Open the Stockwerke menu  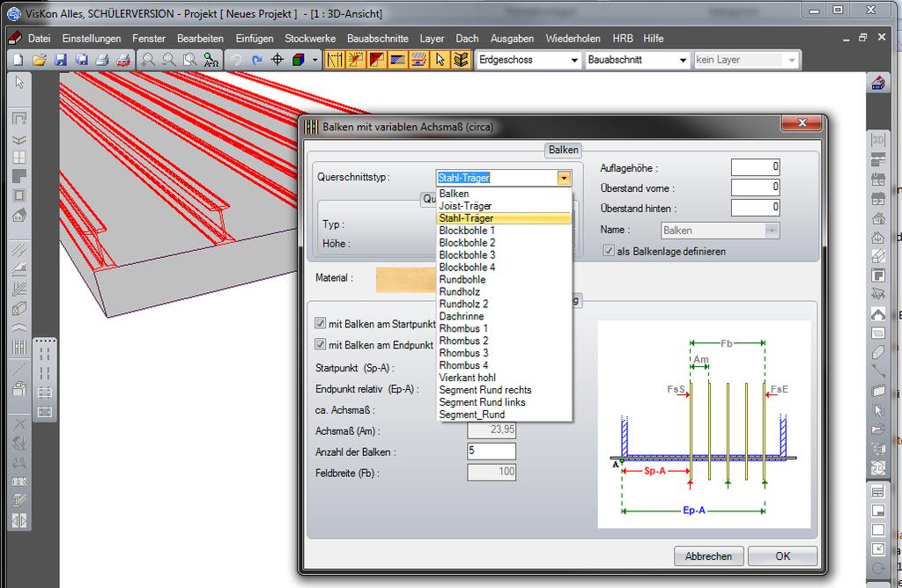tap(310, 39)
